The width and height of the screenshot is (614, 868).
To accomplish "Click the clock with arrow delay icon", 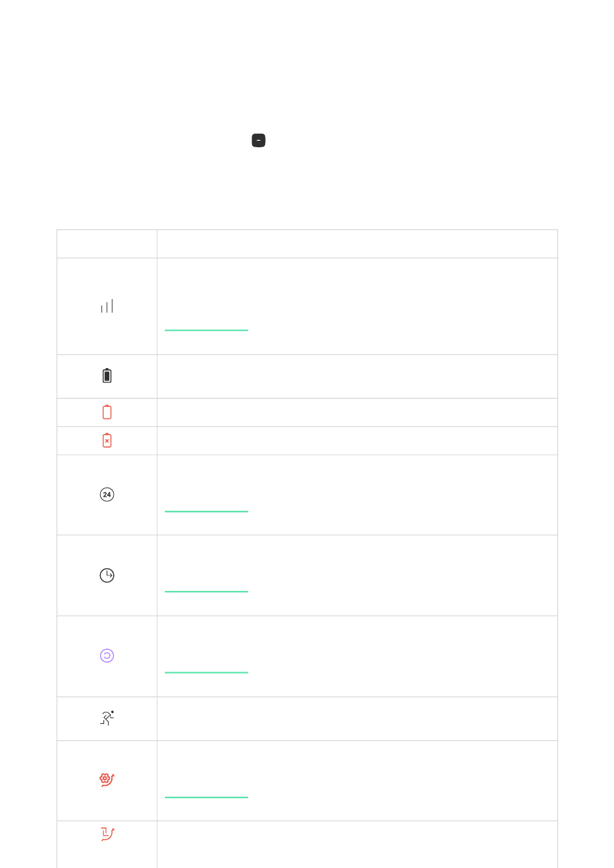I will pyautogui.click(x=107, y=575).
